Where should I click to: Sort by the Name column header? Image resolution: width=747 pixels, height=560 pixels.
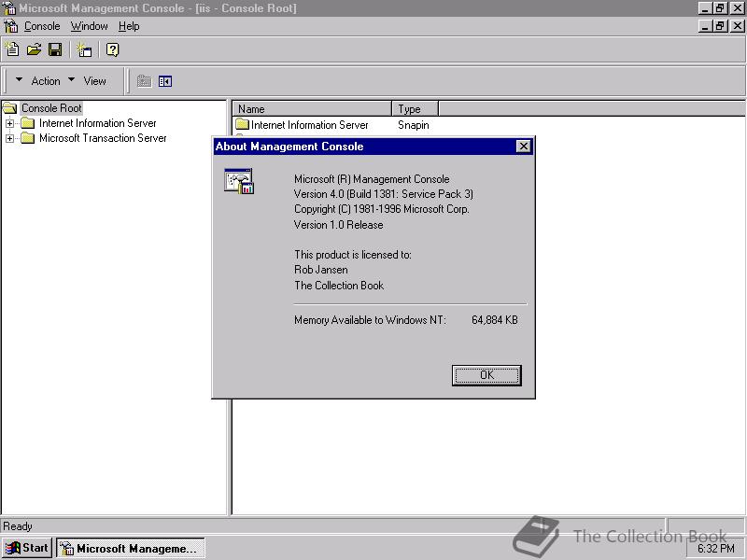(x=312, y=109)
